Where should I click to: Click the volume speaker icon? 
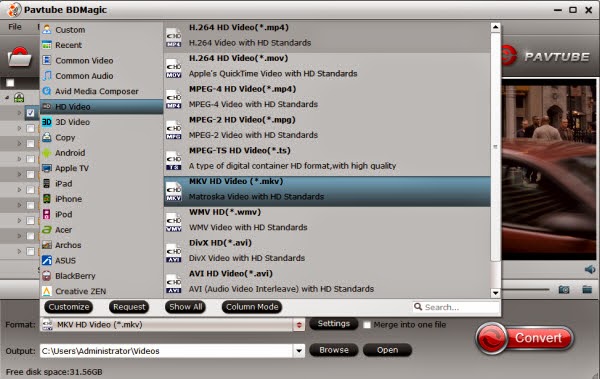tap(590, 270)
